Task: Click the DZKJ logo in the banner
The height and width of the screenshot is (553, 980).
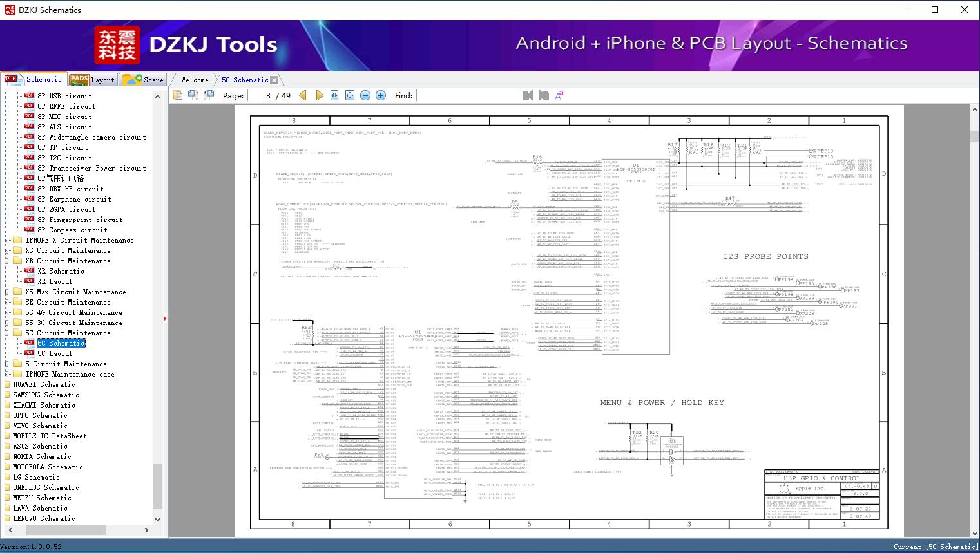Action: pyautogui.click(x=117, y=44)
